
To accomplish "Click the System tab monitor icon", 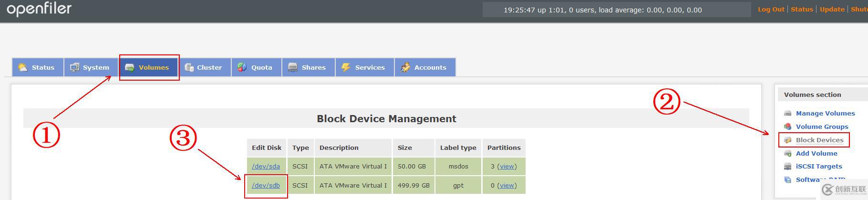I will 75,67.
